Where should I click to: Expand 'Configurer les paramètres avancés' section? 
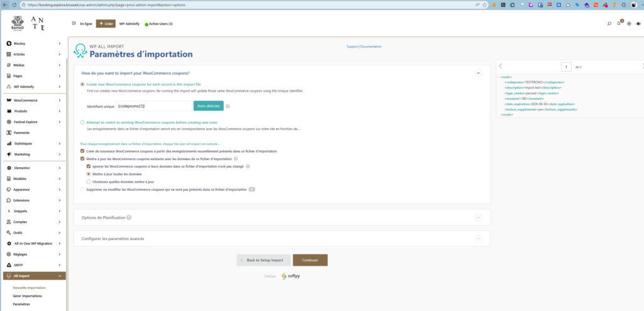pyautogui.click(x=478, y=238)
